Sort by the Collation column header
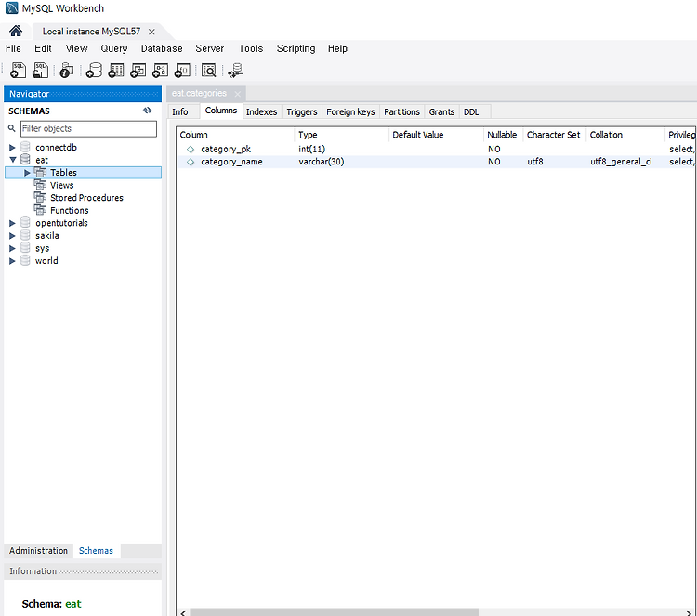Screen dimensions: 697x616 tap(625, 135)
